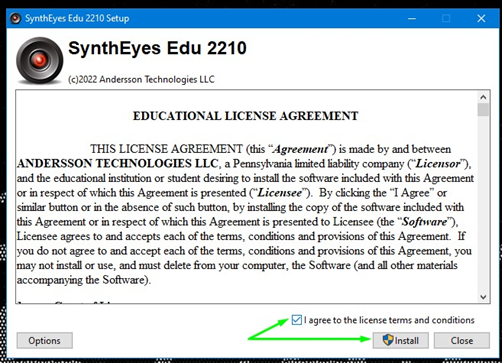Open the Options button
This screenshot has width=502, height=363.
(x=44, y=340)
